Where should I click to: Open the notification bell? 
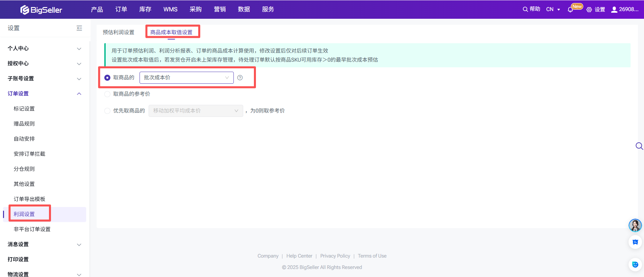click(570, 10)
